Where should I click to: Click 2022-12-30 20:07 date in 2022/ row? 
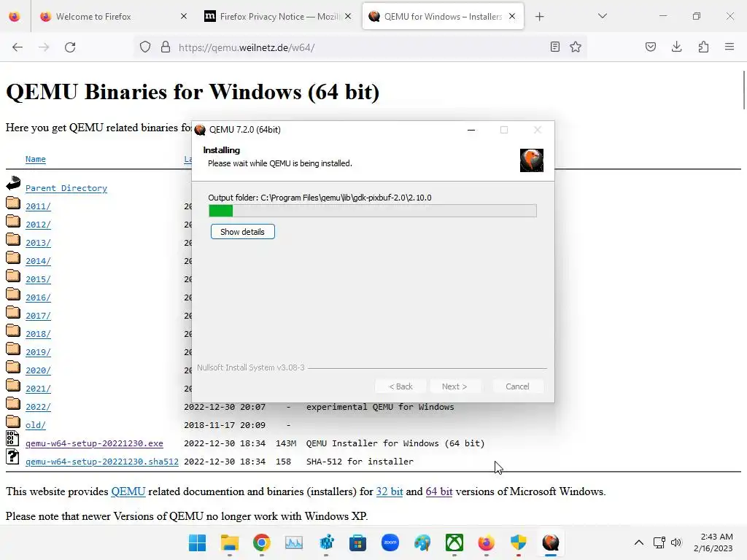click(225, 407)
